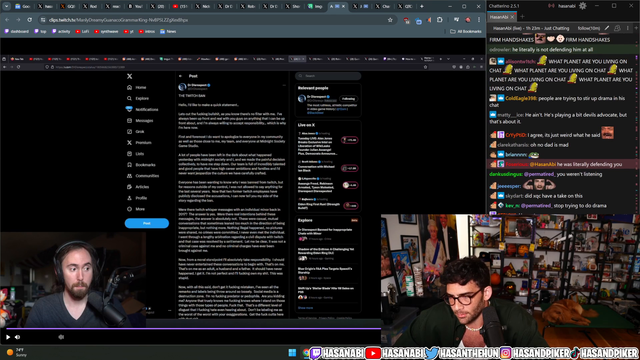The height and width of the screenshot is (360, 640).
Task: Reload the Twitch clip page
Action: (29, 20)
